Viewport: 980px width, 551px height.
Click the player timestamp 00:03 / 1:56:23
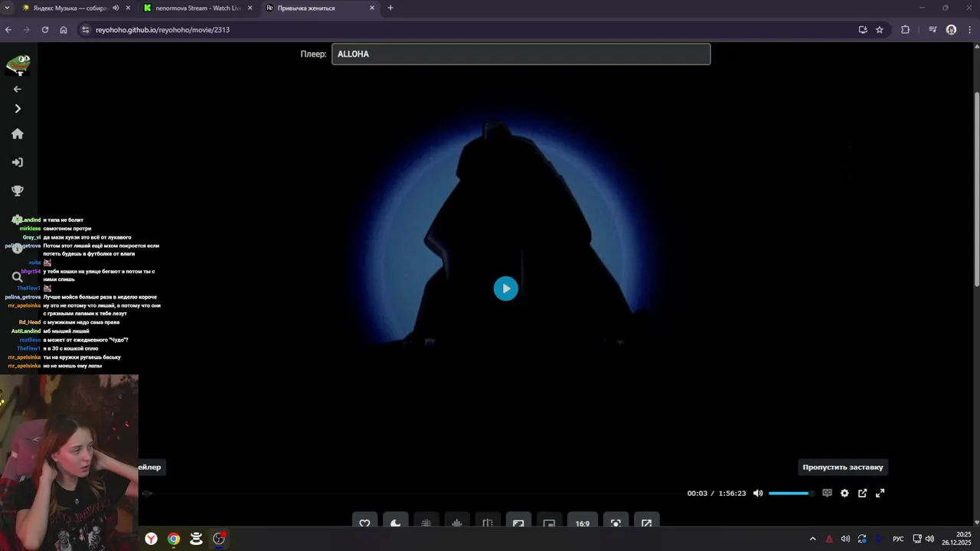717,494
